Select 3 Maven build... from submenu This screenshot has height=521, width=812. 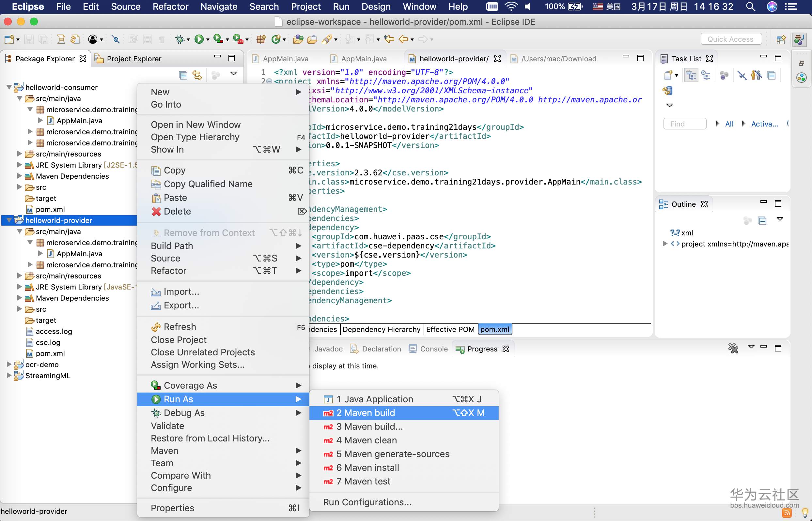[x=369, y=426]
